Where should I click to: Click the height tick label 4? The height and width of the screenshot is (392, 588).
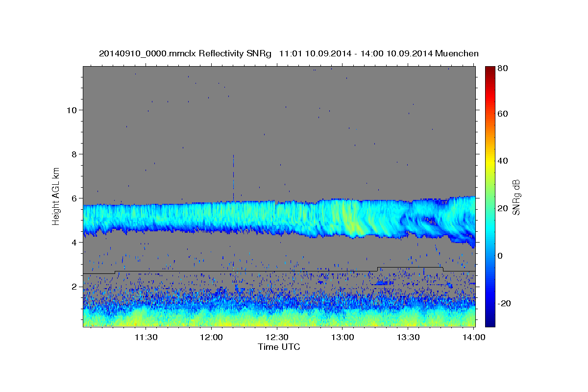(74, 243)
